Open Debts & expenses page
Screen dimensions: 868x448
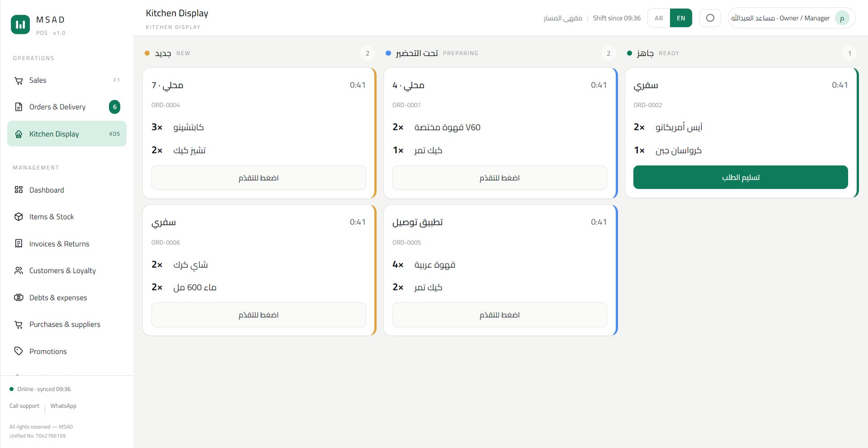coord(67,298)
